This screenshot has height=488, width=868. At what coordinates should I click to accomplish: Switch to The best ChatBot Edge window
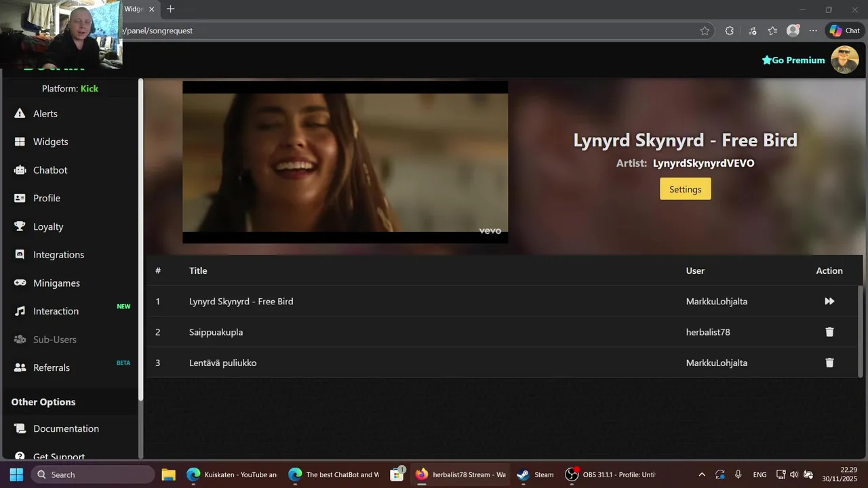334,474
